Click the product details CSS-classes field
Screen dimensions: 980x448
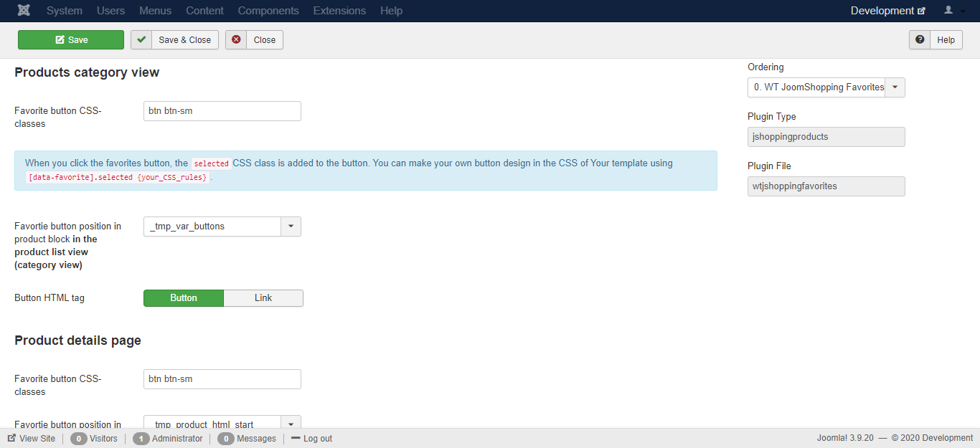point(222,379)
